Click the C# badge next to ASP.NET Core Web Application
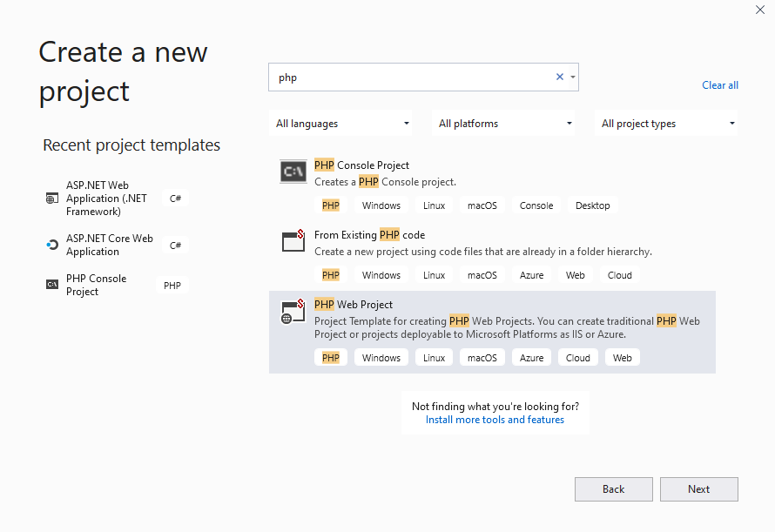 [175, 246]
